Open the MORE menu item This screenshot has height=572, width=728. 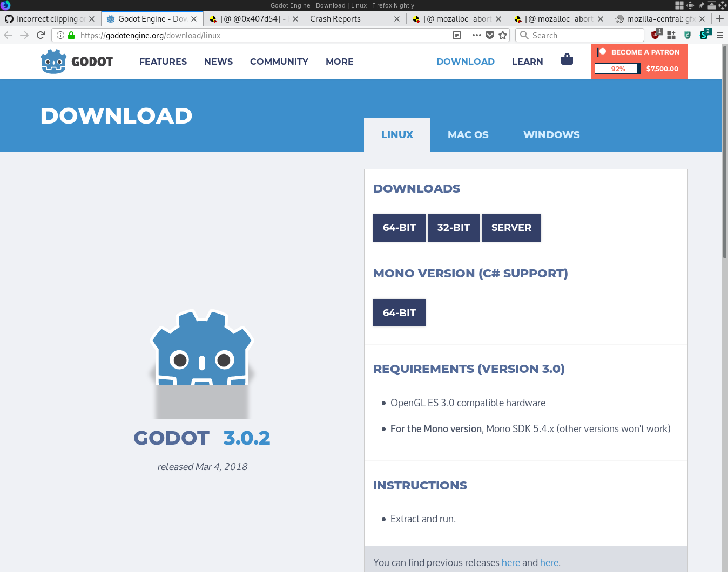click(340, 62)
